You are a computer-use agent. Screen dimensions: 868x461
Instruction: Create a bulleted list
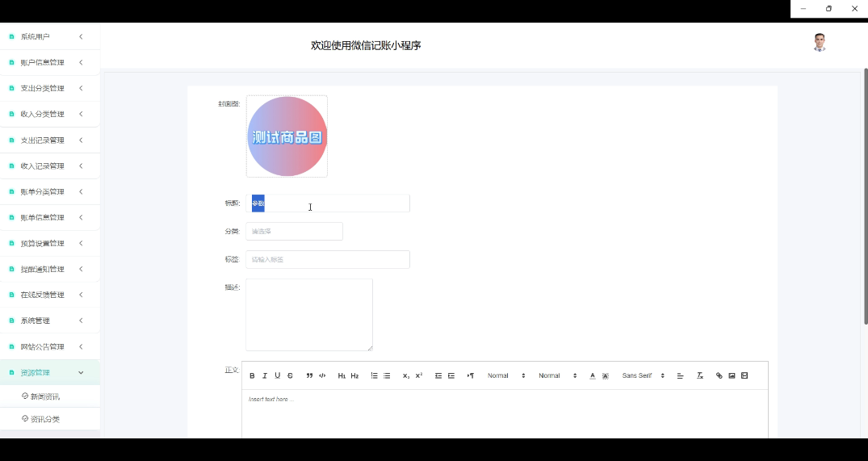click(387, 375)
